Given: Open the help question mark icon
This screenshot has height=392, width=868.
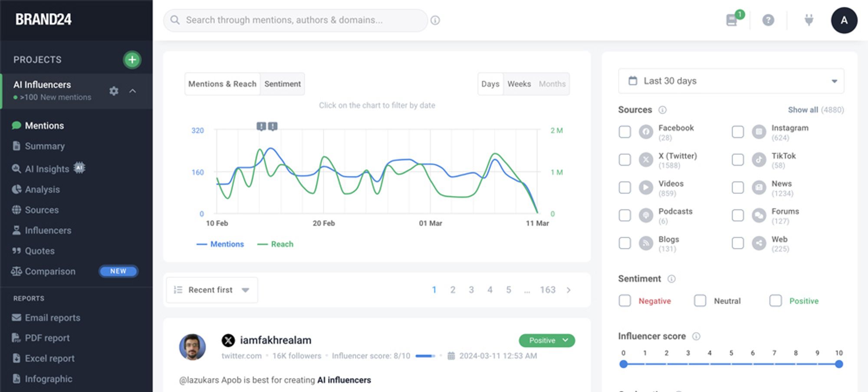Looking at the screenshot, I should coord(768,20).
